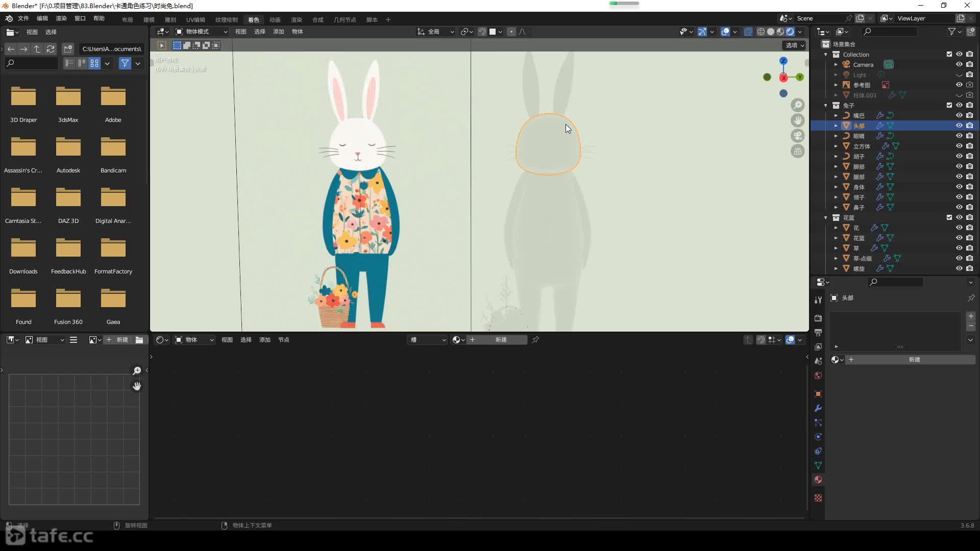
Task: Exclude Collection via its checkbox
Action: tap(949, 54)
